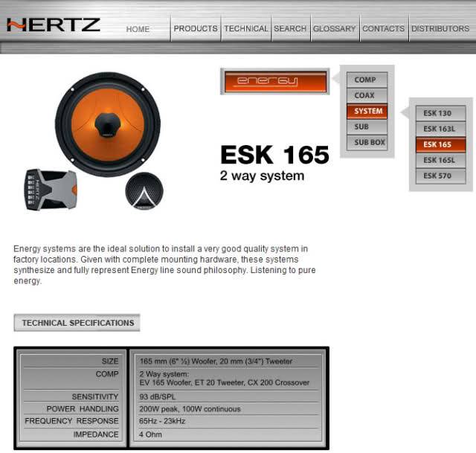This screenshot has height=453, width=476.
Task: Click the COMP specification label
Action: pyautogui.click(x=107, y=374)
